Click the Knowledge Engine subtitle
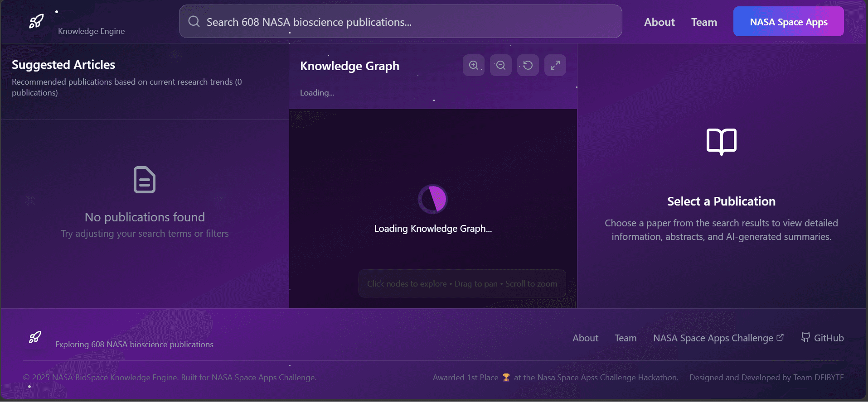Screen dimensions: 868x402 91,31
